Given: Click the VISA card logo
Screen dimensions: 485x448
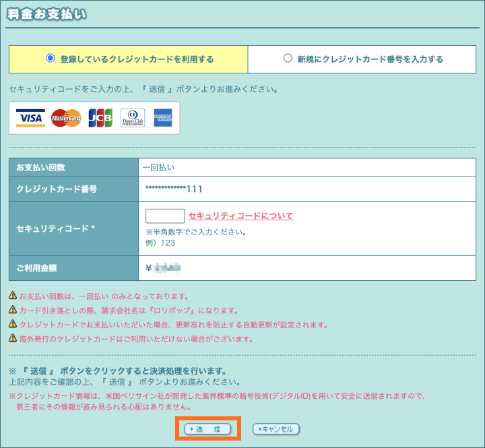Looking at the screenshot, I should 30,118.
